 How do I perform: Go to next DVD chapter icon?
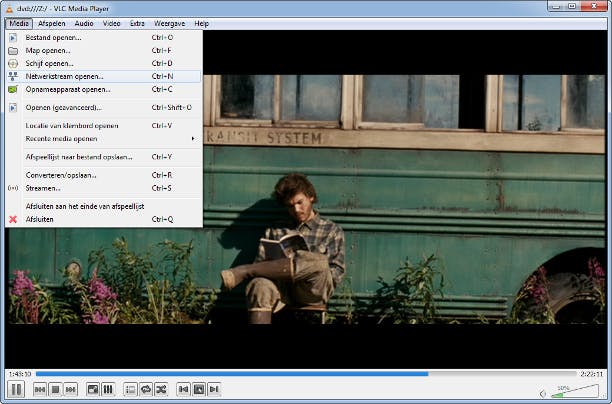click(214, 389)
